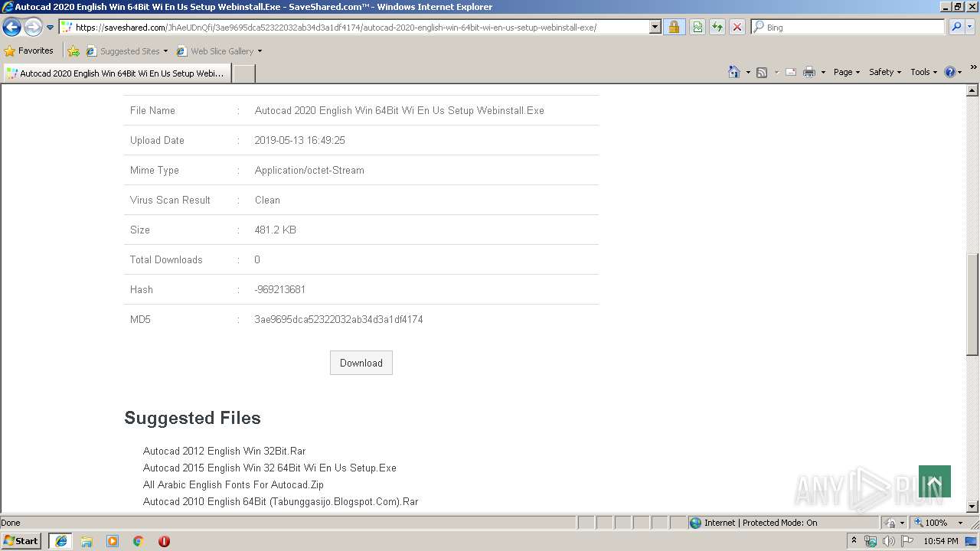Screen dimensions: 980x551
Task: Expand command bar overflow chevron
Action: (x=973, y=67)
